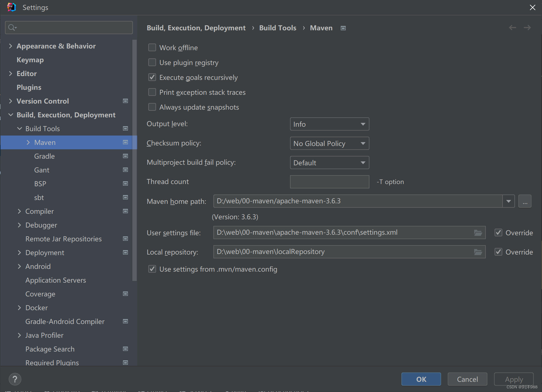Open Debugger settings page
This screenshot has height=392, width=542.
[41, 225]
